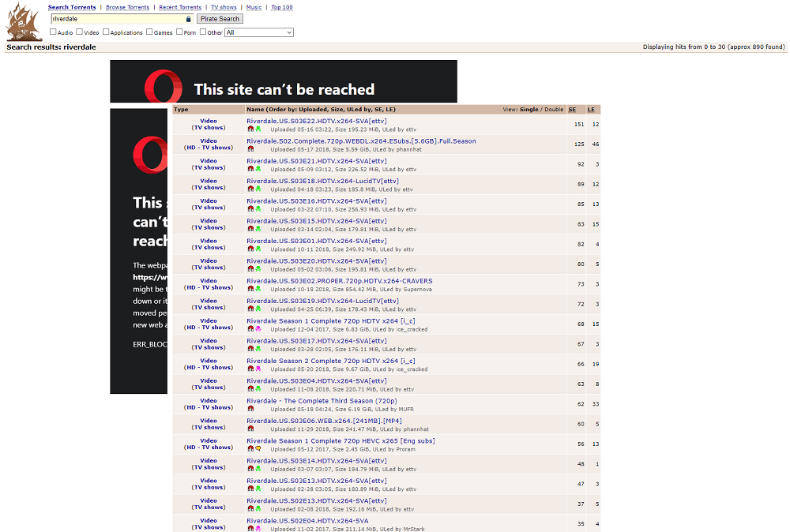Click the magnet icon for Riverdale.US.S03E16
The height and width of the screenshot is (532, 790).
[250, 209]
